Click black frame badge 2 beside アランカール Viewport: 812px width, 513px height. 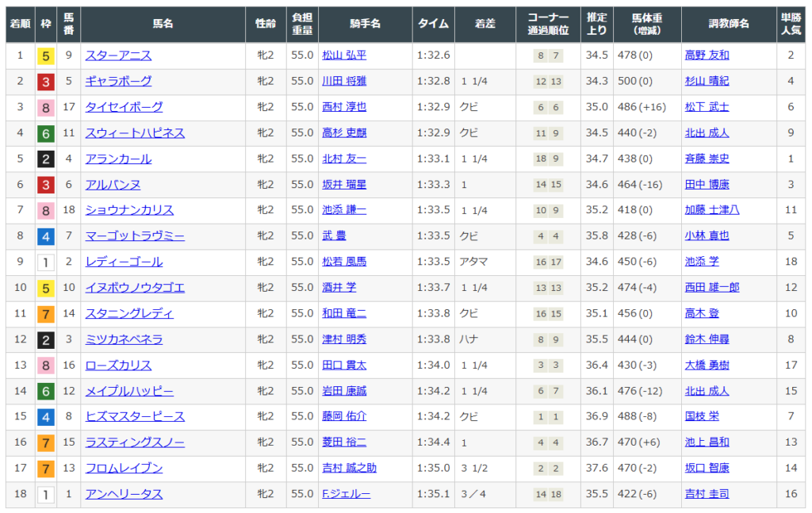[46, 159]
